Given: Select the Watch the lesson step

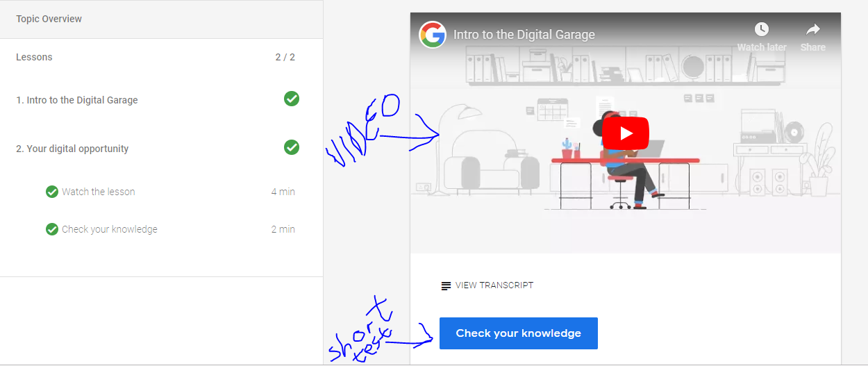Looking at the screenshot, I should point(99,192).
